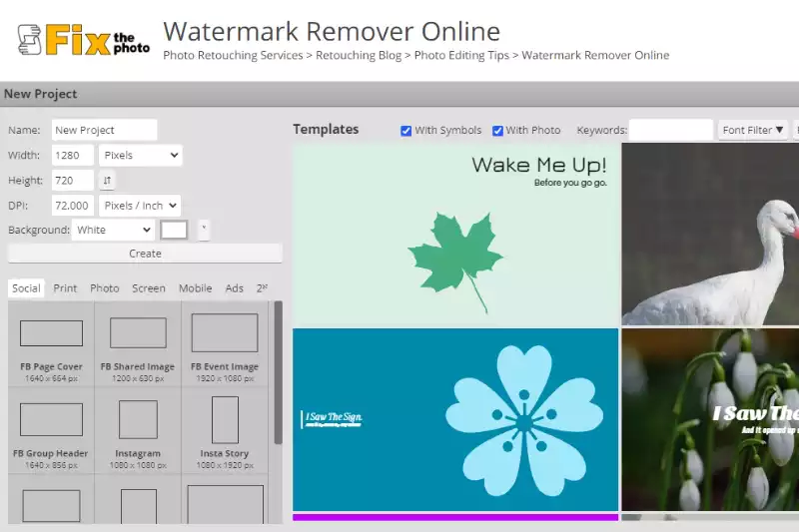Toggle the With Symbols checkbox
Screen dimensions: 799x532
coord(406,131)
